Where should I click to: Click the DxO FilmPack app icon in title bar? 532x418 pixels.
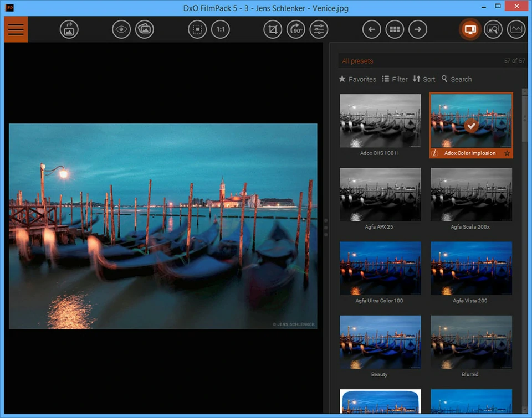[9, 7]
